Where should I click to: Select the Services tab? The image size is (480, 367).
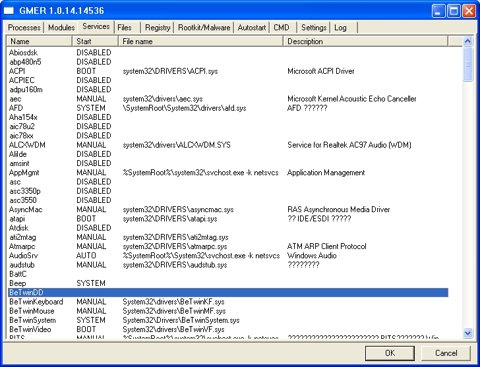click(96, 26)
